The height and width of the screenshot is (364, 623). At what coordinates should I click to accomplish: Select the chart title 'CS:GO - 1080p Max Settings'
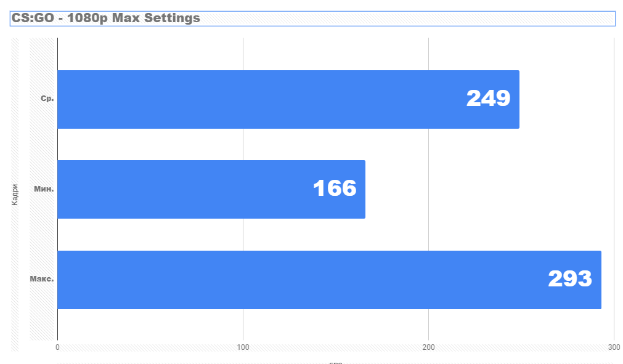pyautogui.click(x=106, y=18)
